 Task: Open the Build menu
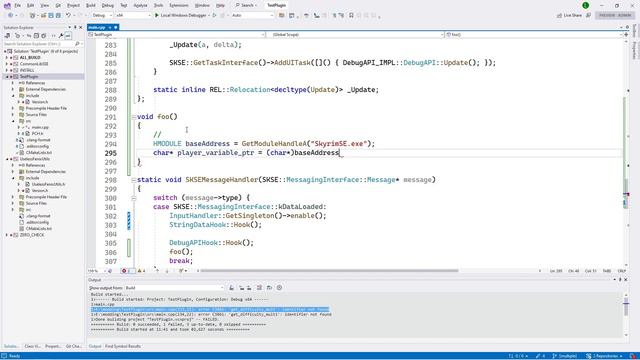pos(91,5)
